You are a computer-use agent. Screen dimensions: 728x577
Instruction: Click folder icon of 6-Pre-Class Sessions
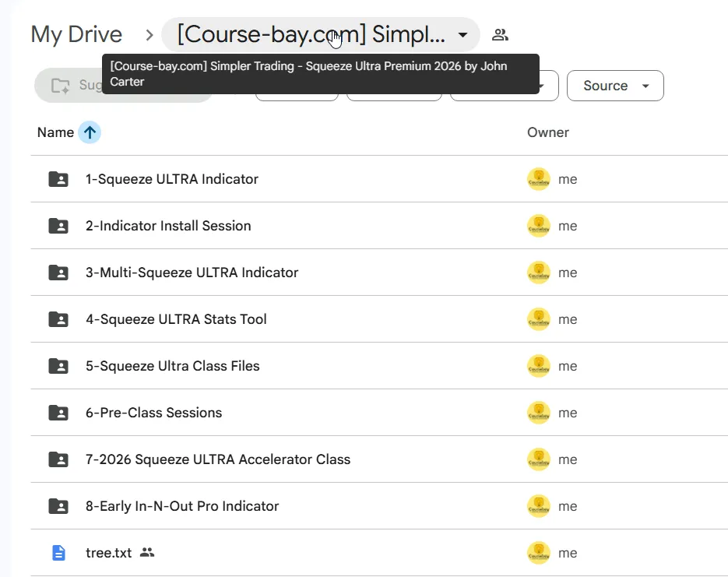click(58, 413)
